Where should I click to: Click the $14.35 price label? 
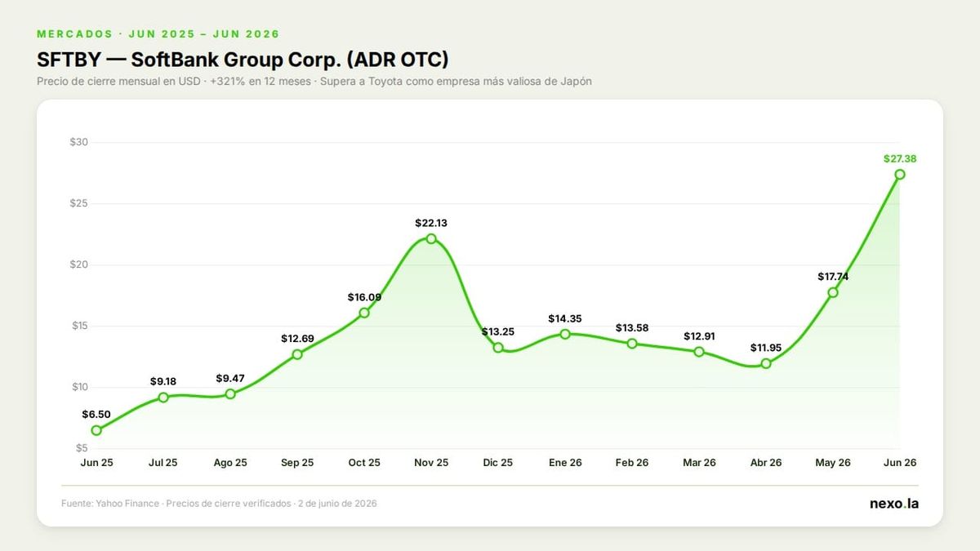tap(565, 318)
